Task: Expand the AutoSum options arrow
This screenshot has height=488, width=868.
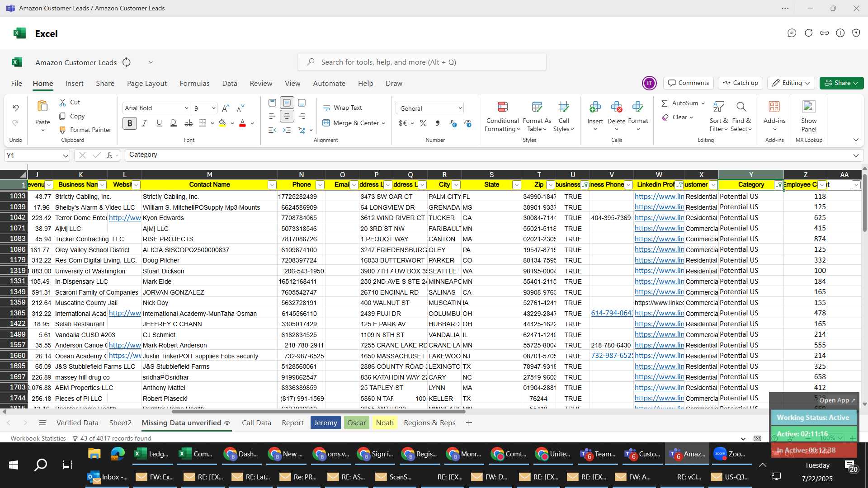Action: pos(703,103)
